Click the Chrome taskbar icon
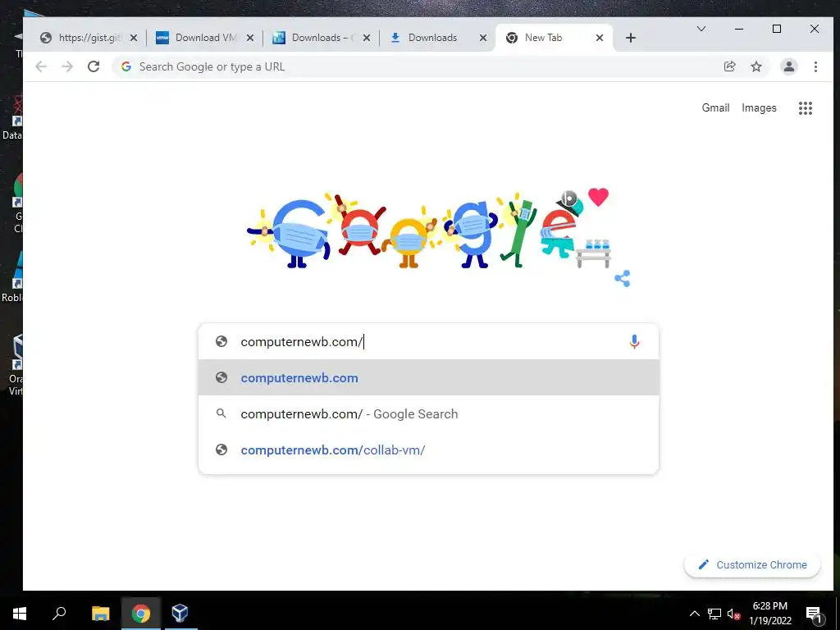The height and width of the screenshot is (630, 840). coord(141,614)
